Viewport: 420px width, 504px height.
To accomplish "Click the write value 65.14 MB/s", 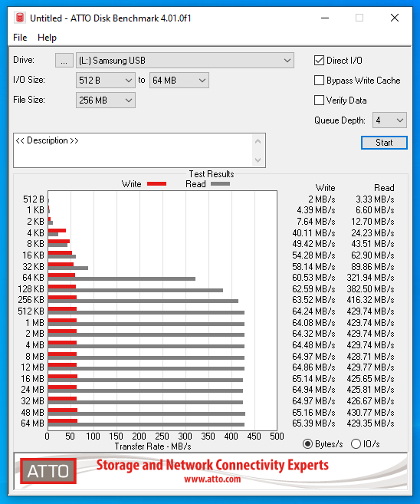I will tap(313, 379).
